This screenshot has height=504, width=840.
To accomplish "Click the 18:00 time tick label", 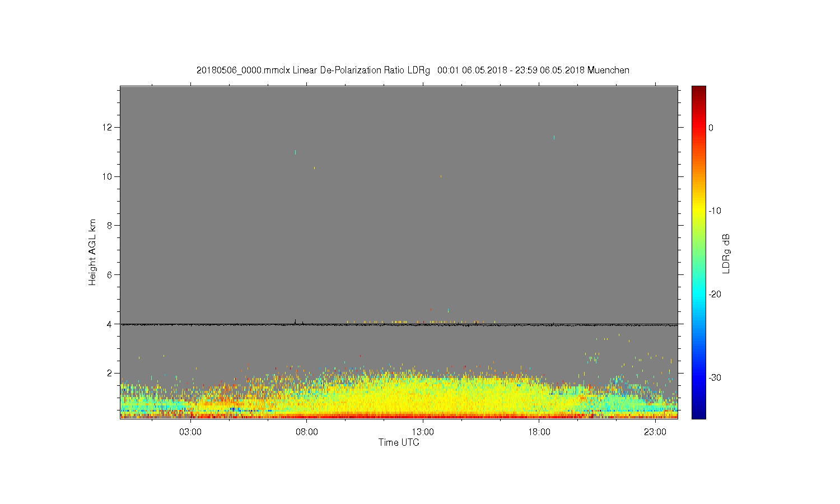I will (539, 432).
